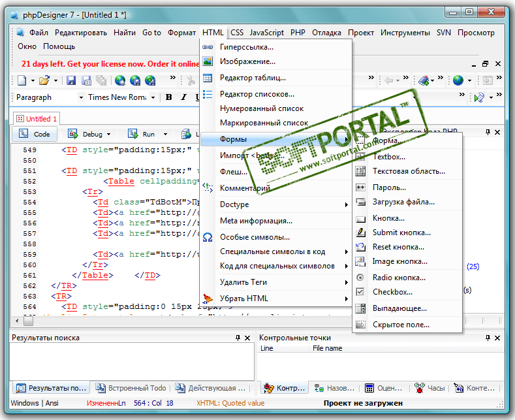Pin the Результаты поиска panel

point(238,338)
